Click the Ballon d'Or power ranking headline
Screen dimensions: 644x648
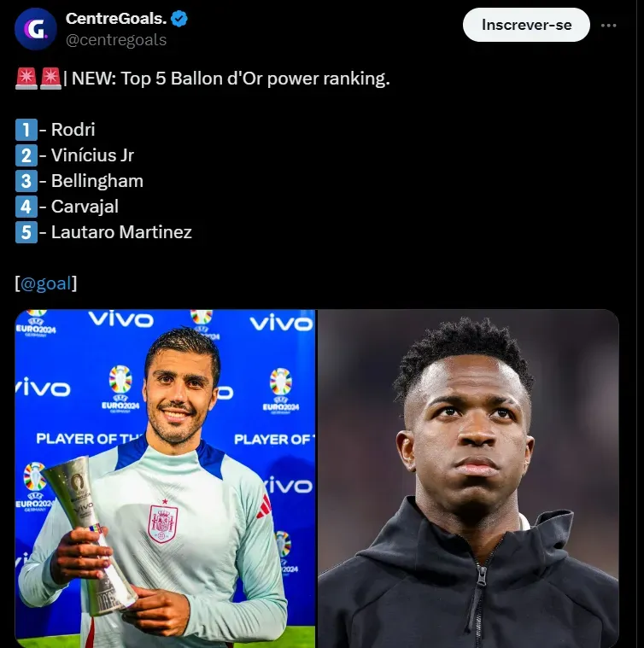coord(231,78)
